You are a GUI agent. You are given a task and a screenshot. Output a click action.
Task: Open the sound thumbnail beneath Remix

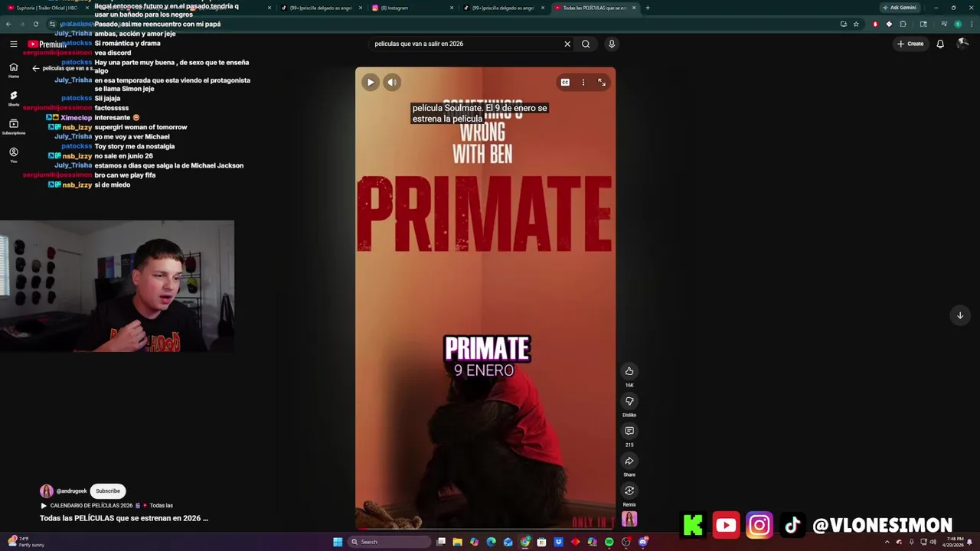[x=629, y=520]
